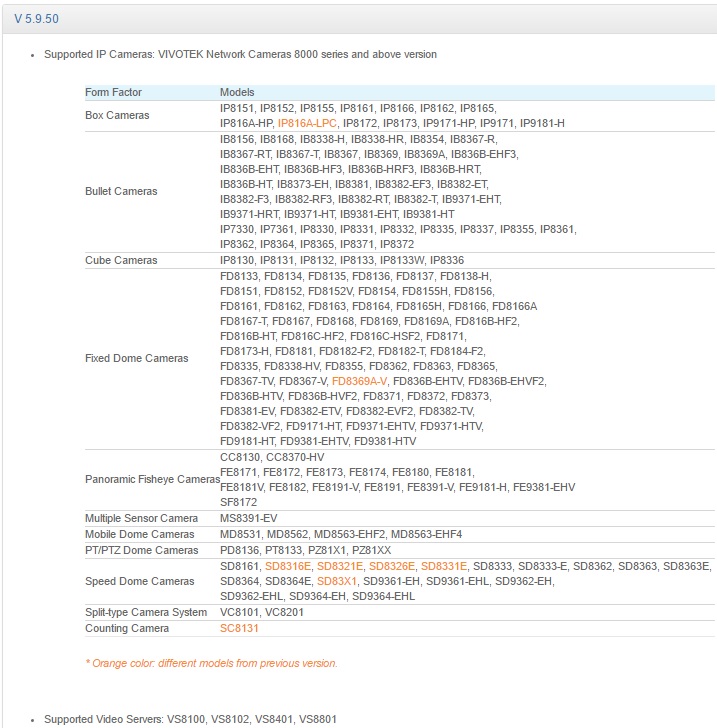Click the 'PT/PTZ Dome Cameras' label
Image resolution: width=717 pixels, height=728 pixels.
coord(142,550)
